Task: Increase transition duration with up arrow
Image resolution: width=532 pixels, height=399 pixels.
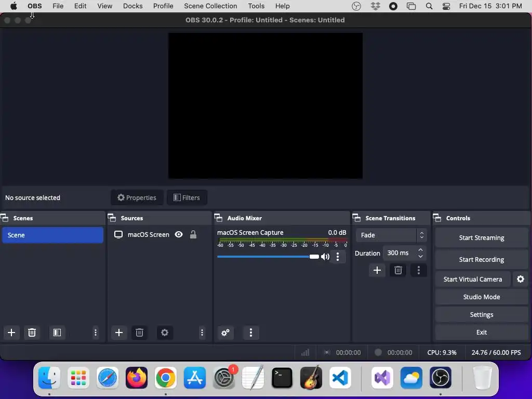Action: [x=420, y=250]
